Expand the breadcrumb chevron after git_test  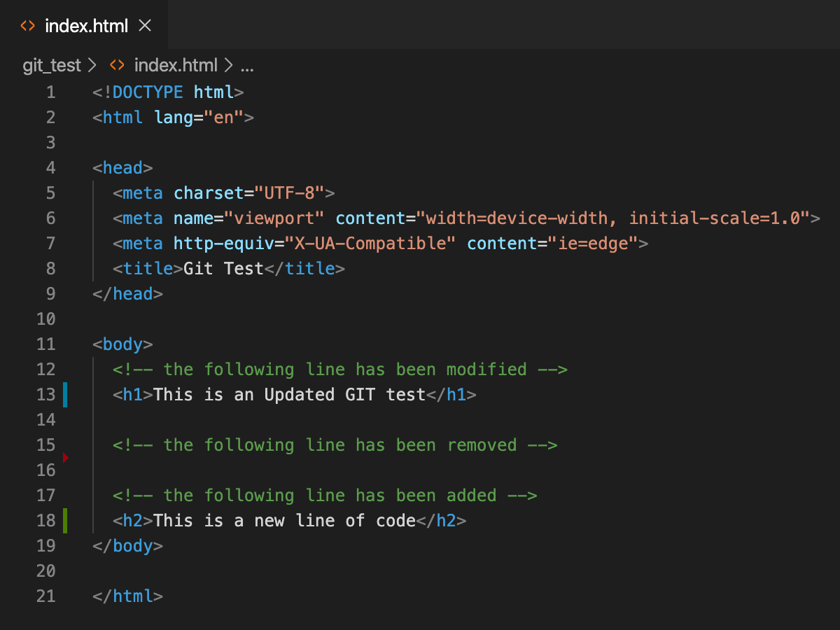coord(92,65)
